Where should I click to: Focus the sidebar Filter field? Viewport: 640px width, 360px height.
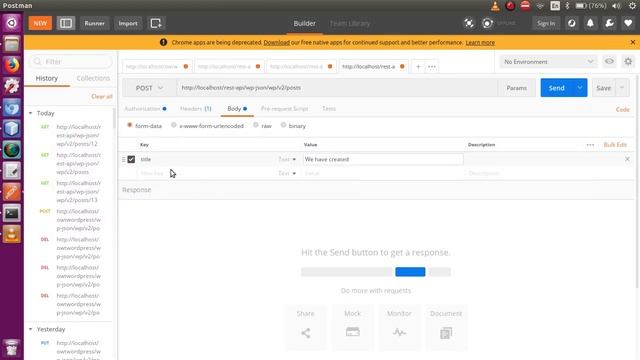tap(71, 61)
